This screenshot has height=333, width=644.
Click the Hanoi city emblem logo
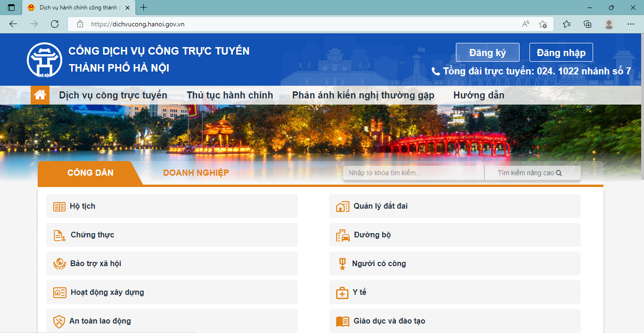point(45,59)
